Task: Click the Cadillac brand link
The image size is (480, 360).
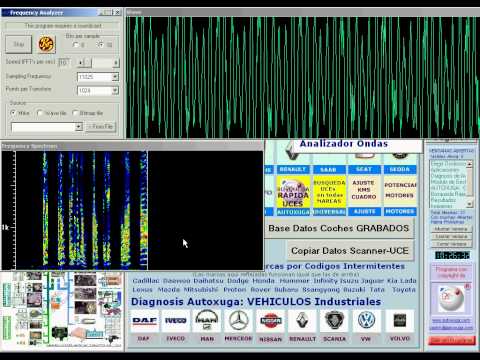Action: pyautogui.click(x=146, y=281)
